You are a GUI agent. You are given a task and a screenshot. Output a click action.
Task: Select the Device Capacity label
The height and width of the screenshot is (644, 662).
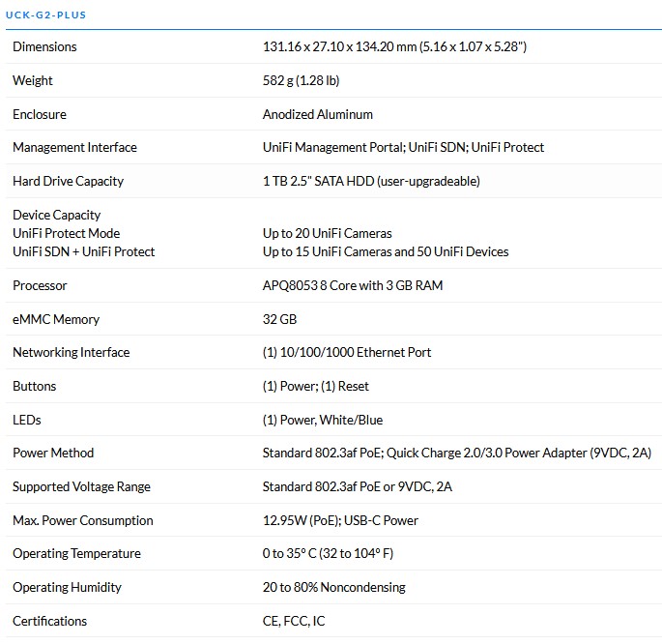[57, 215]
